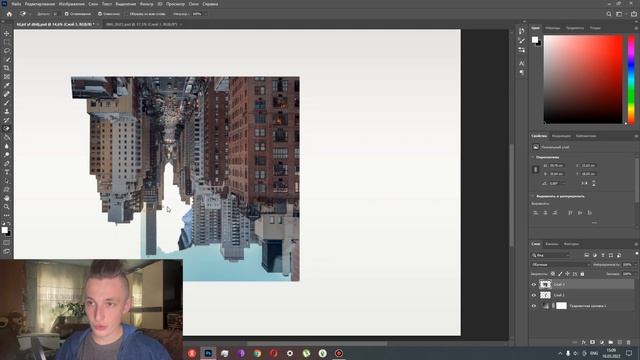Collapse Выровнять и распределить section

pos(533,196)
